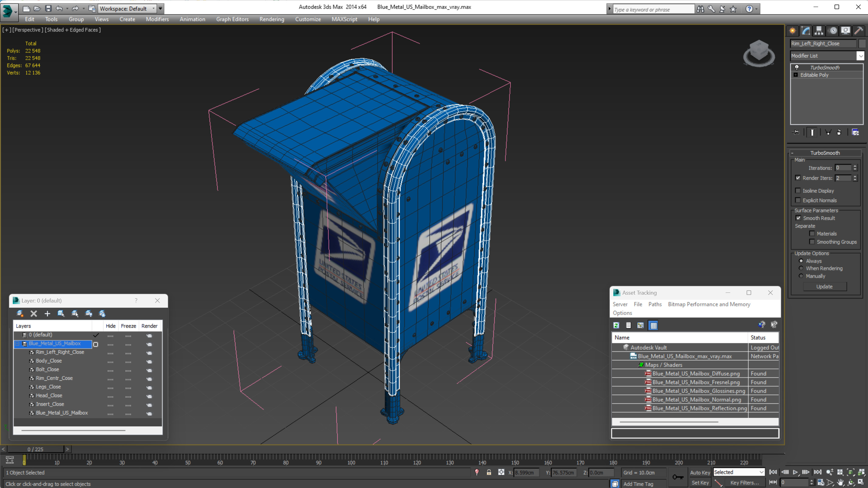Open Bitmap Performance and Memory menu
868x488 pixels.
pyautogui.click(x=709, y=304)
